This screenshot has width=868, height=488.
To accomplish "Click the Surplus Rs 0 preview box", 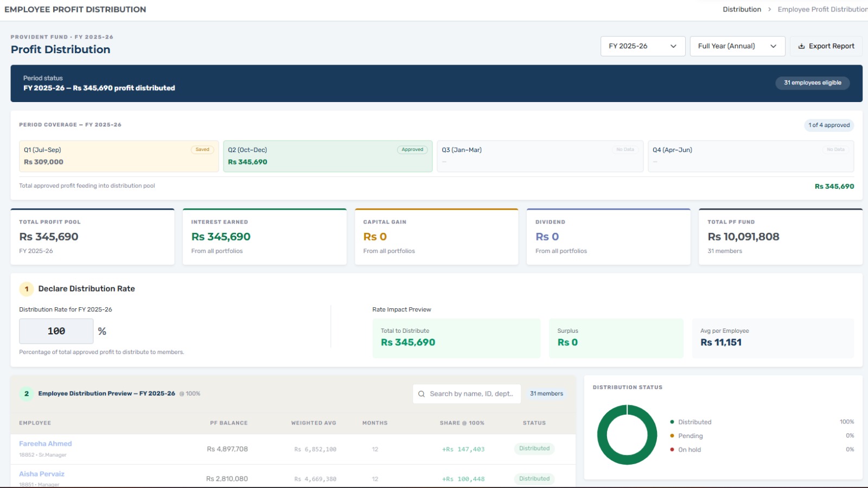I will pyautogui.click(x=616, y=338).
